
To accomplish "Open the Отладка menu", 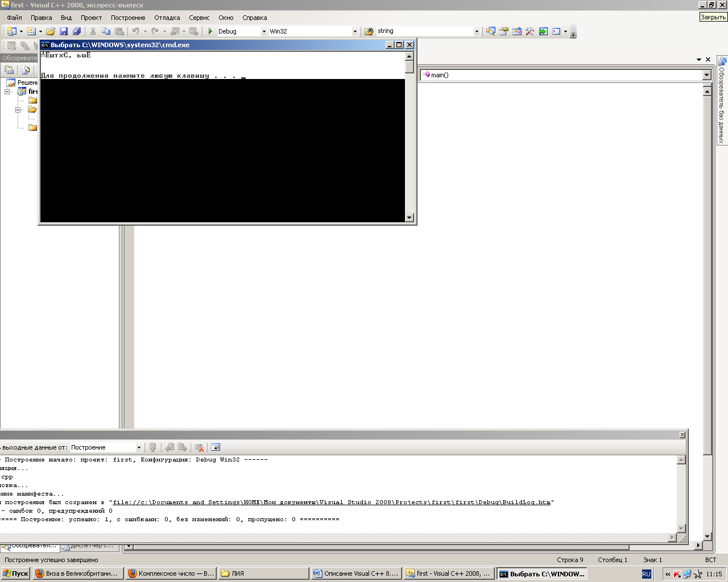I will (167, 18).
